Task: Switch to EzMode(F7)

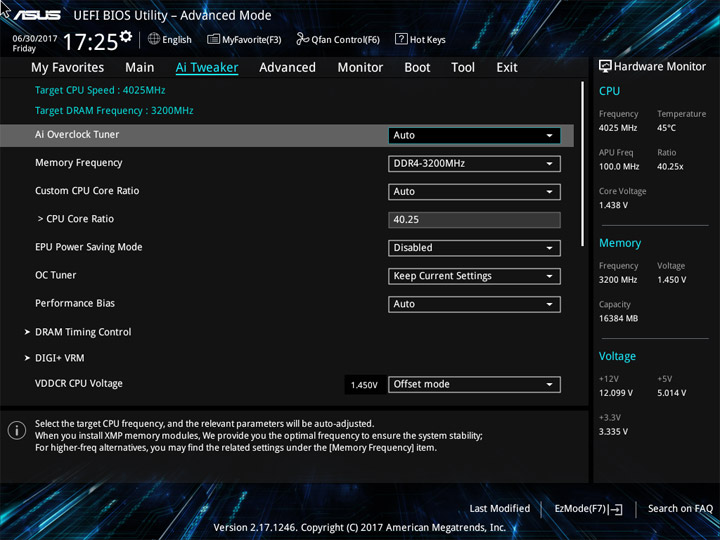Action: tap(588, 509)
